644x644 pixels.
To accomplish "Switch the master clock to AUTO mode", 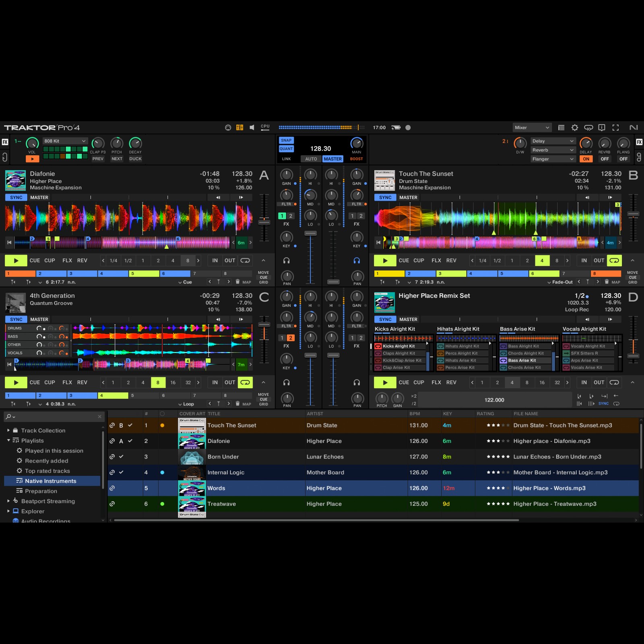I will click(311, 159).
